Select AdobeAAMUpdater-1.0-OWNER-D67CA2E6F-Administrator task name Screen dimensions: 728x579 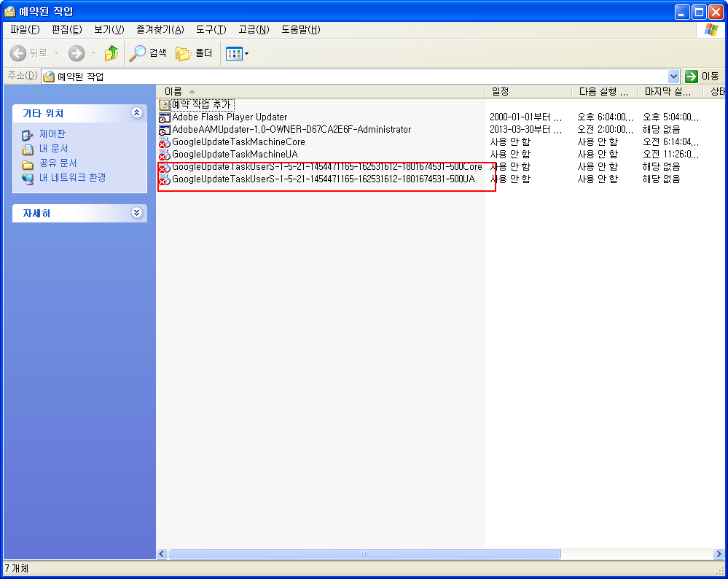click(x=291, y=130)
